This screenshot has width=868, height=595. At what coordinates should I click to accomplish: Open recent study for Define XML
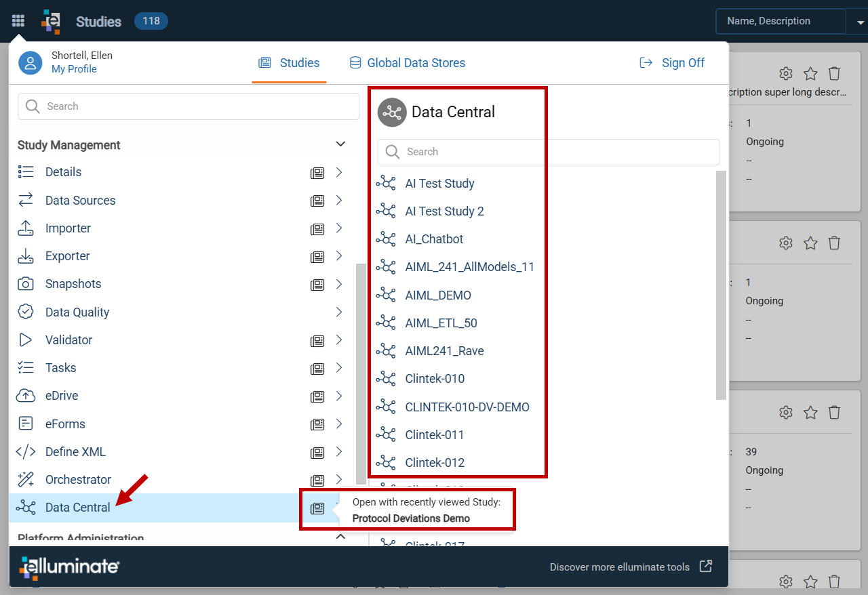pyautogui.click(x=317, y=453)
